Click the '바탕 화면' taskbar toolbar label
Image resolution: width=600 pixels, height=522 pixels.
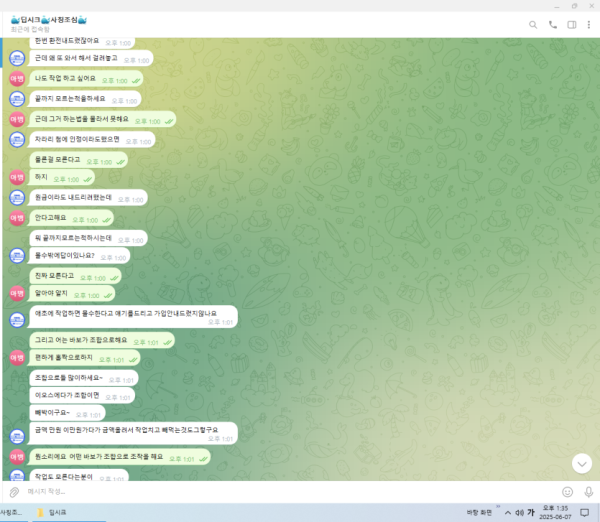coord(479,512)
